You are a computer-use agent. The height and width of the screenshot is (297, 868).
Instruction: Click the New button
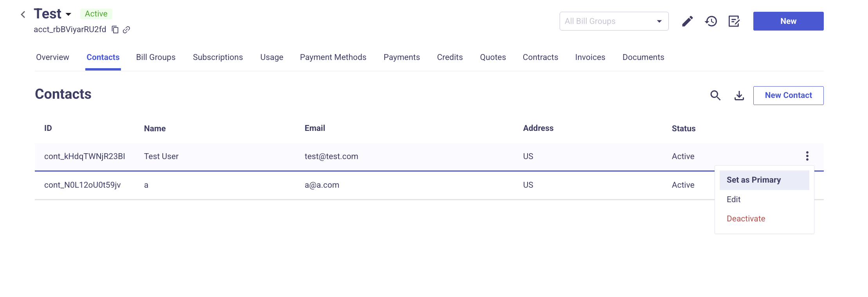pos(789,21)
